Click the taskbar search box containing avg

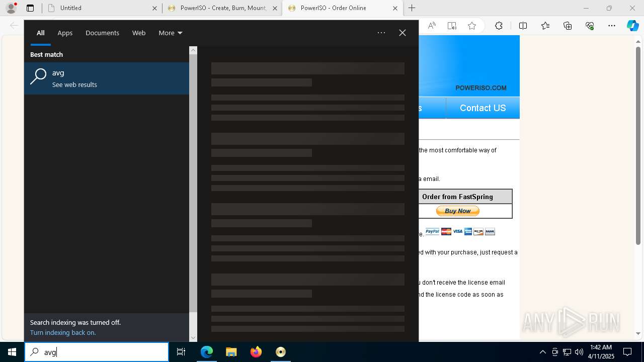[97, 352]
